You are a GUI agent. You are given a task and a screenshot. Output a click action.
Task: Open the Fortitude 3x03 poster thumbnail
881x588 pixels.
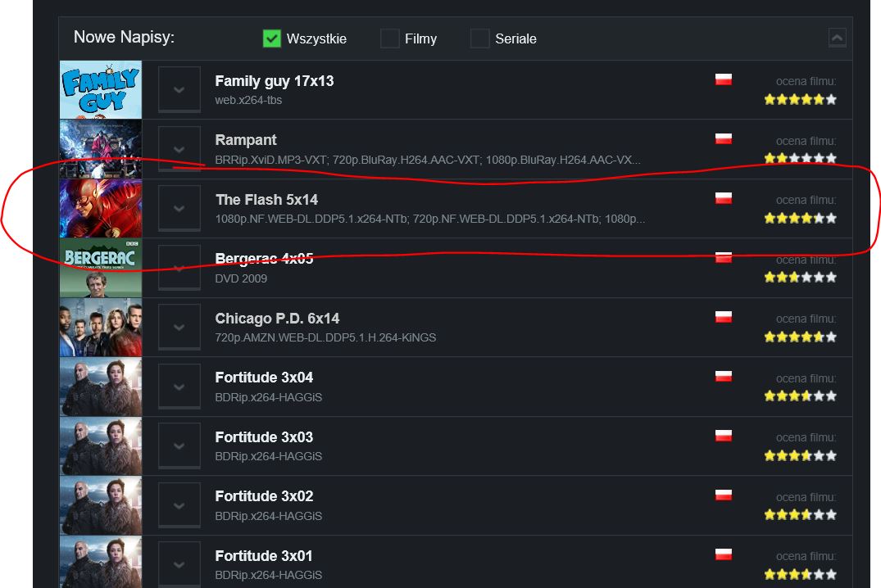tap(101, 446)
